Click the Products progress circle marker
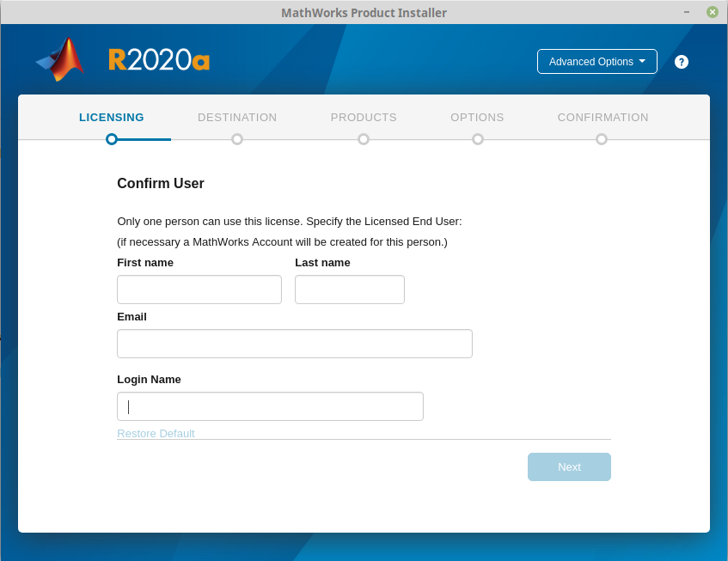Image resolution: width=728 pixels, height=561 pixels. click(364, 139)
